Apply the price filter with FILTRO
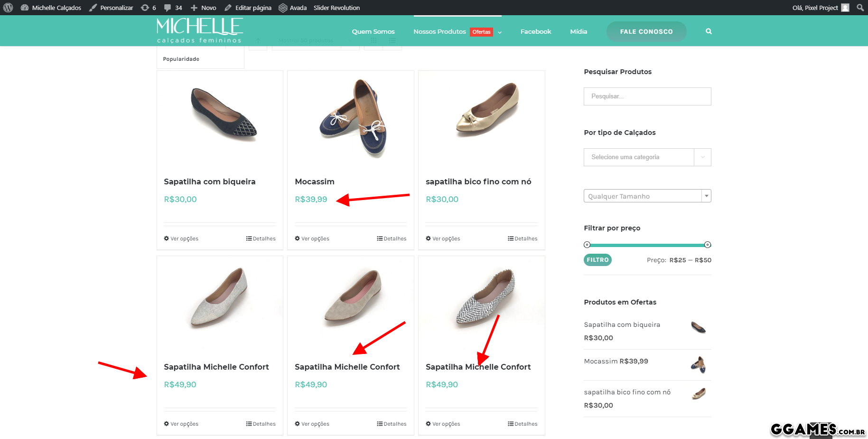The image size is (868, 439). click(597, 260)
